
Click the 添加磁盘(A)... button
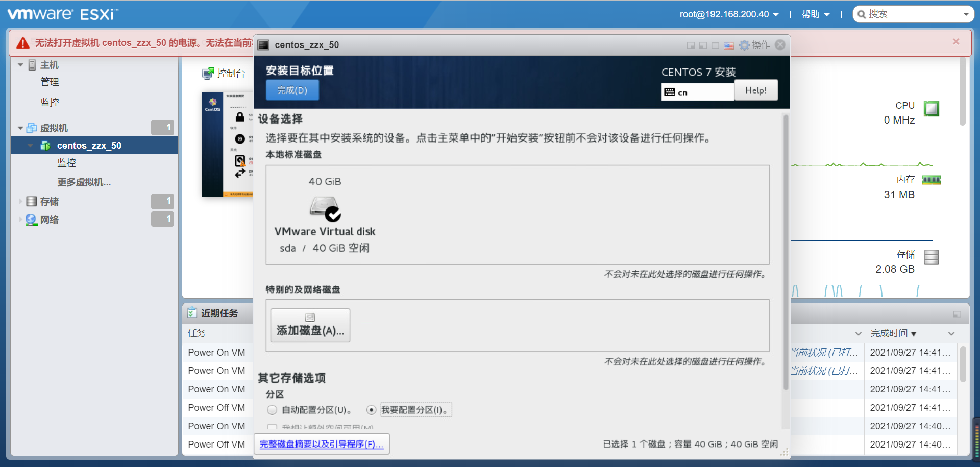point(310,325)
